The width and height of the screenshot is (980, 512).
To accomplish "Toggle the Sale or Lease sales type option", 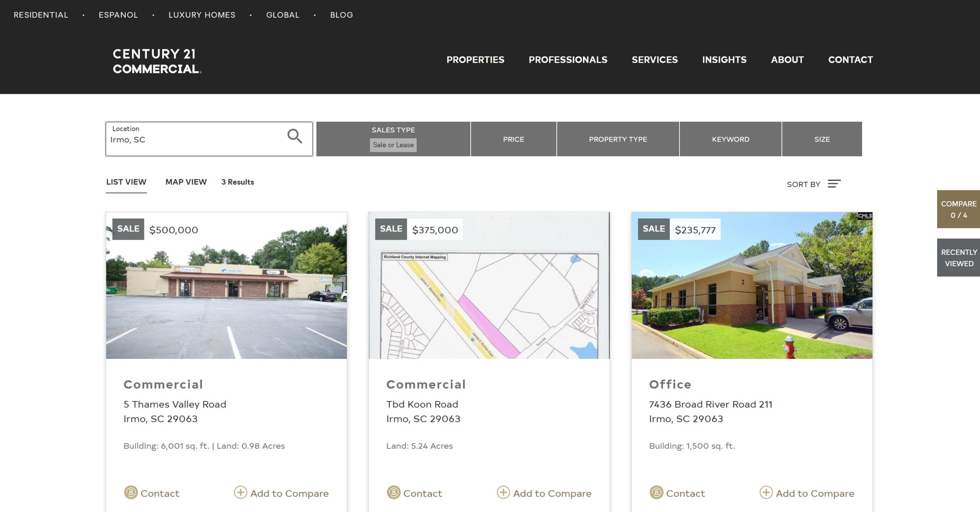I will tap(393, 145).
